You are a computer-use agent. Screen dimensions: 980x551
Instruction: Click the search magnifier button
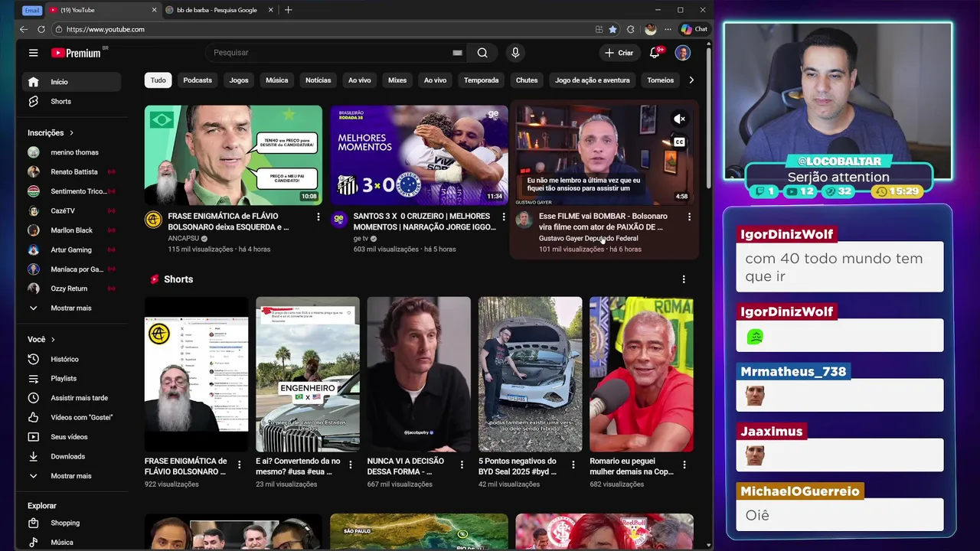[x=482, y=53]
